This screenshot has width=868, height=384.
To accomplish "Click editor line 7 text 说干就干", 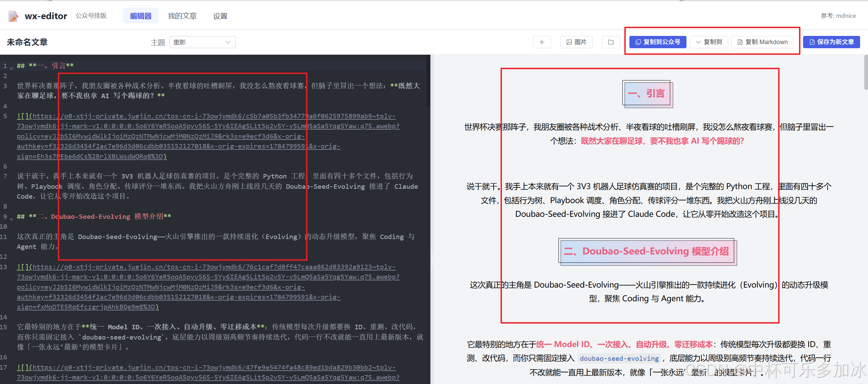I will click(31, 176).
